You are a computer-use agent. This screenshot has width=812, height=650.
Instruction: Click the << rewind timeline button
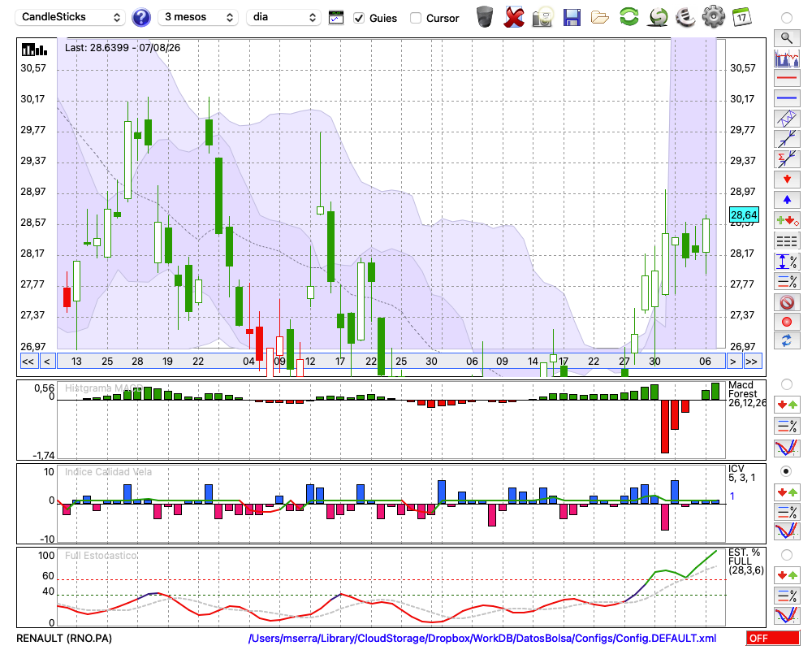coord(28,362)
